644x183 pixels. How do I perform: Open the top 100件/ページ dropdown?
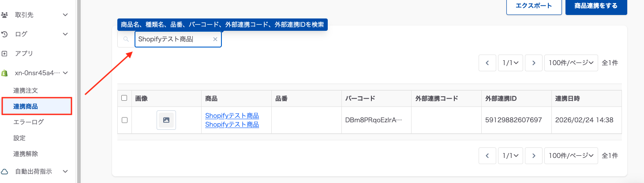tap(571, 63)
